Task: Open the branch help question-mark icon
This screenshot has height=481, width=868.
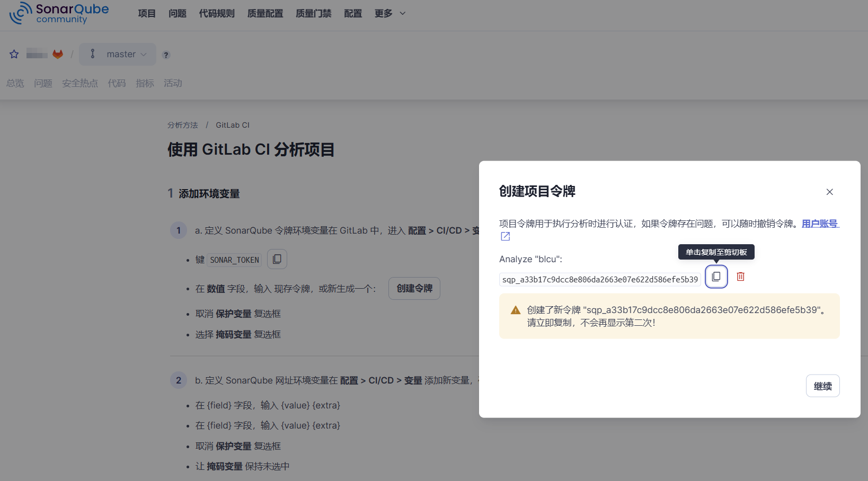Action: (x=166, y=55)
